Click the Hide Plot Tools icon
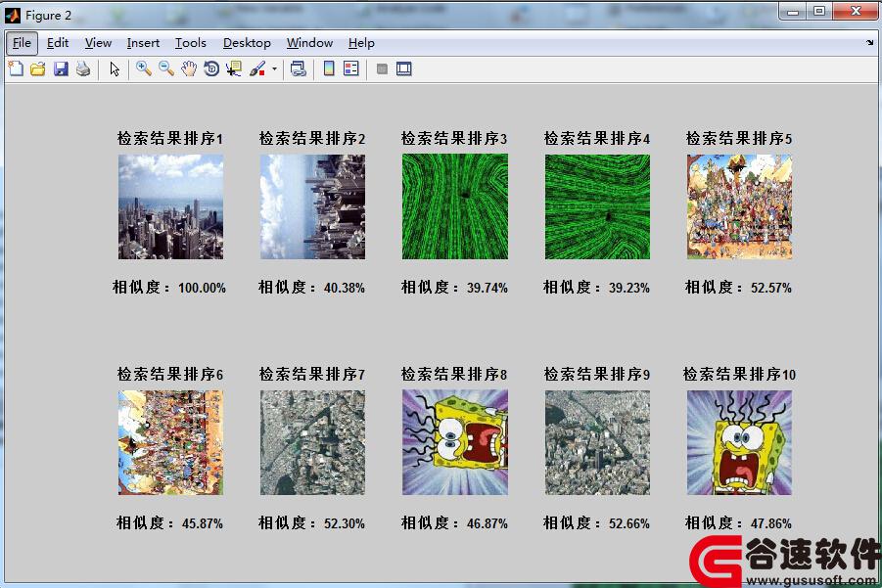Screen dimensions: 882x588 coord(382,69)
